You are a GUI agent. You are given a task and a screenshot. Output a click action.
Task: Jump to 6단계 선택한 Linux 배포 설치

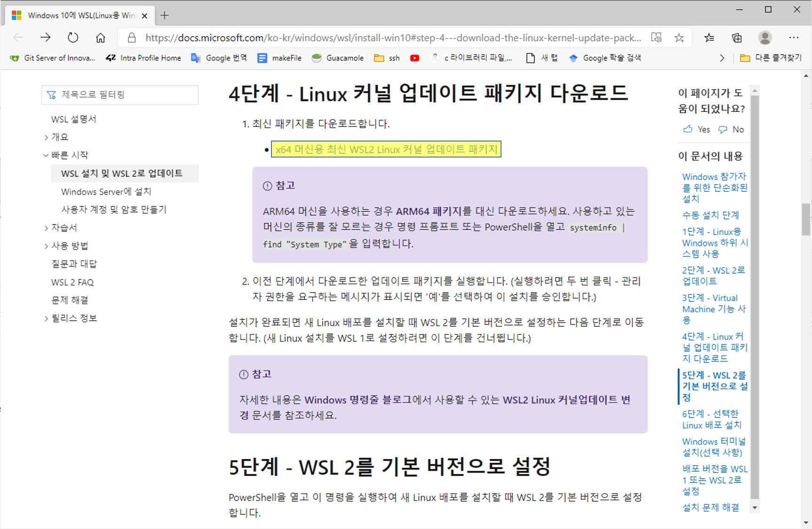(x=712, y=419)
